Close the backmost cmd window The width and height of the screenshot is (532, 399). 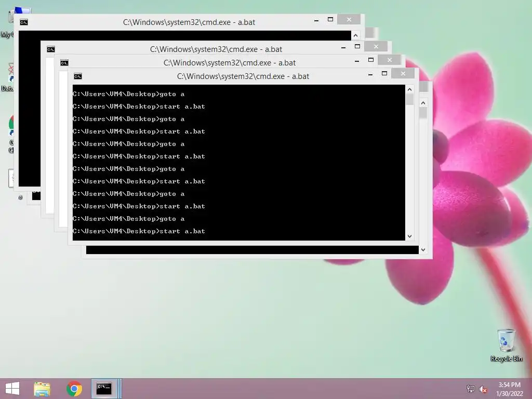click(349, 19)
